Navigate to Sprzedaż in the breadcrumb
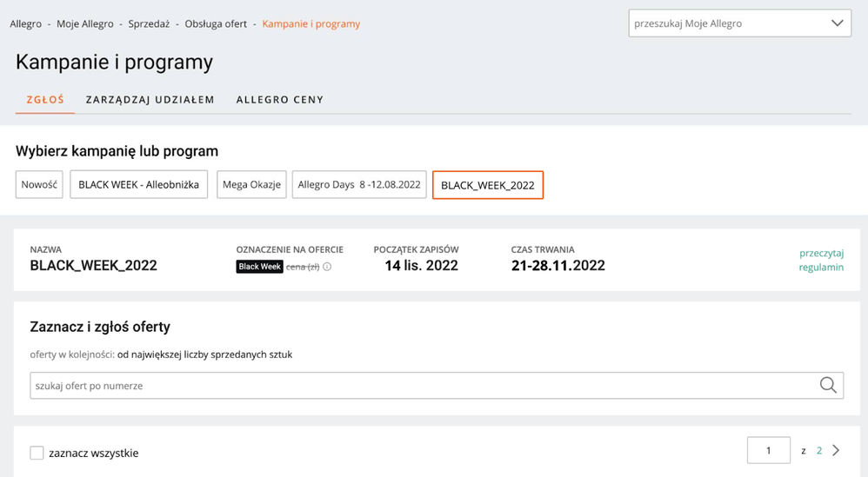868x477 pixels. point(149,23)
